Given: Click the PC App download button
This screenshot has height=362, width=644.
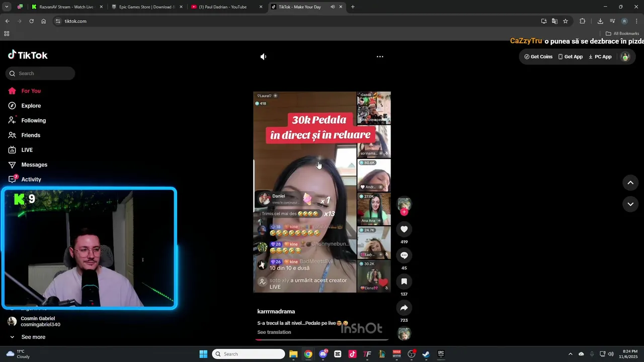Looking at the screenshot, I should click(x=600, y=57).
